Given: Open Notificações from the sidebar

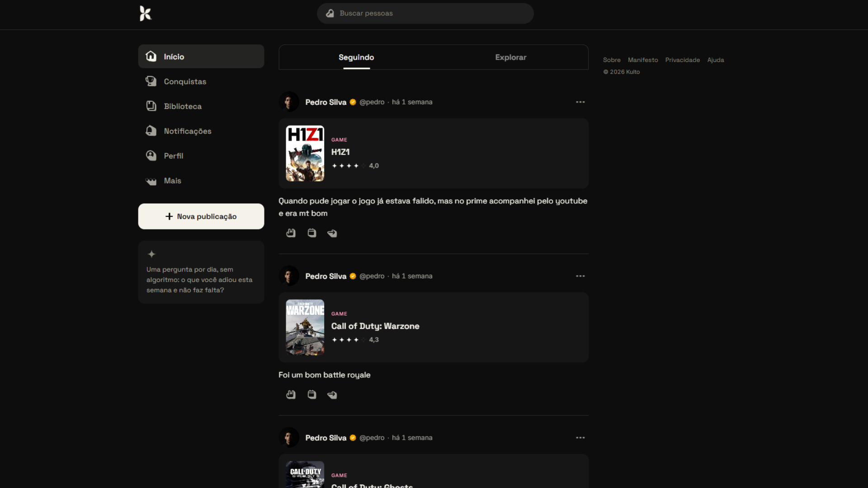Looking at the screenshot, I should pos(201,131).
